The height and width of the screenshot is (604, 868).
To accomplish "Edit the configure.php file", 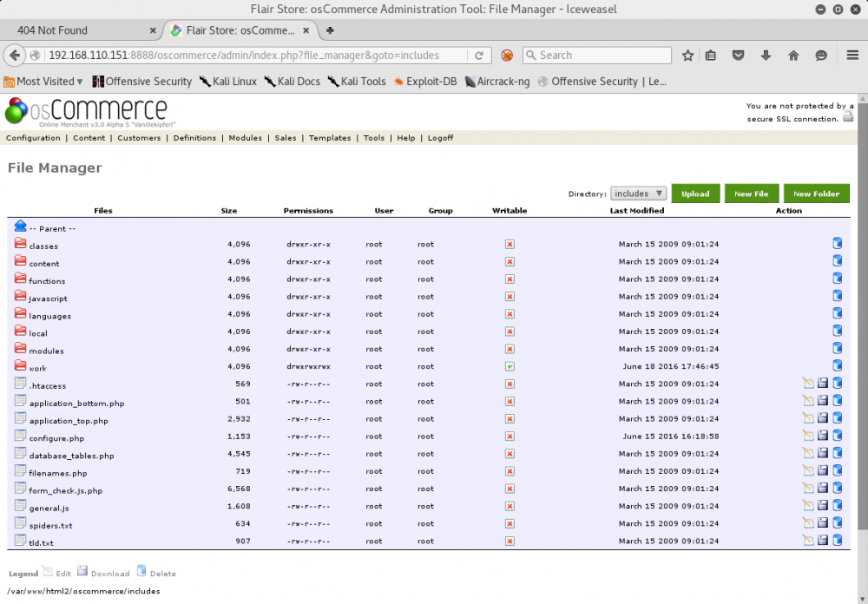I will 808,436.
